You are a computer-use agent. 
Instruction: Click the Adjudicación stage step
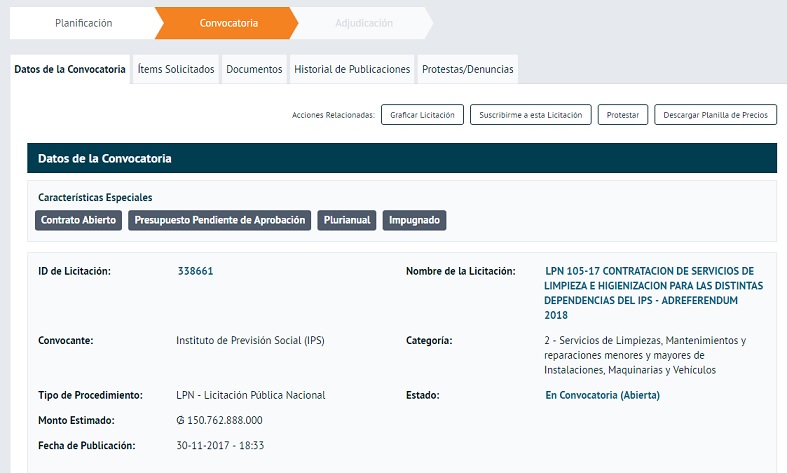coord(362,23)
